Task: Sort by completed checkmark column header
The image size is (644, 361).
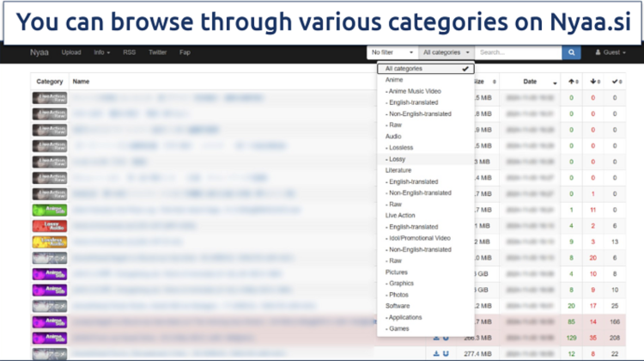Action: pyautogui.click(x=616, y=82)
